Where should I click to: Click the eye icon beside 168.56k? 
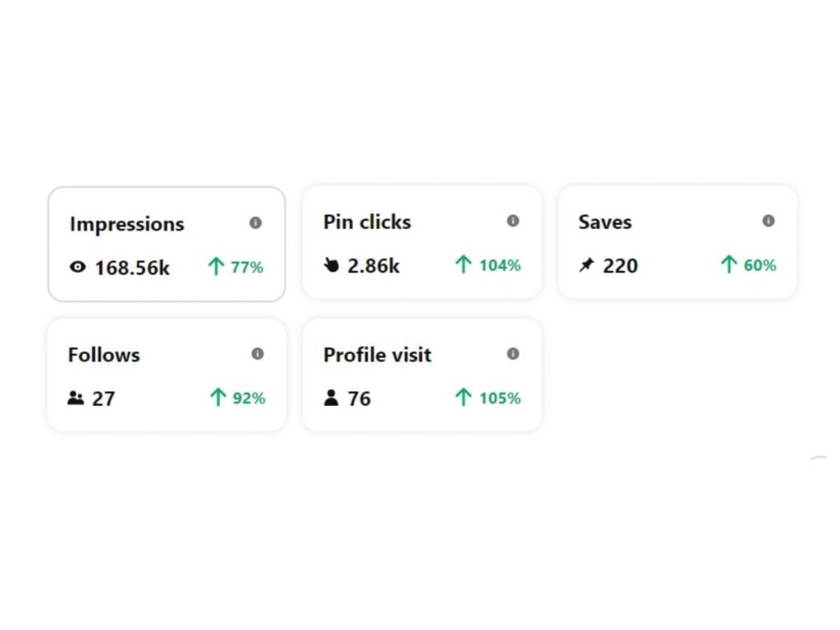(x=78, y=267)
